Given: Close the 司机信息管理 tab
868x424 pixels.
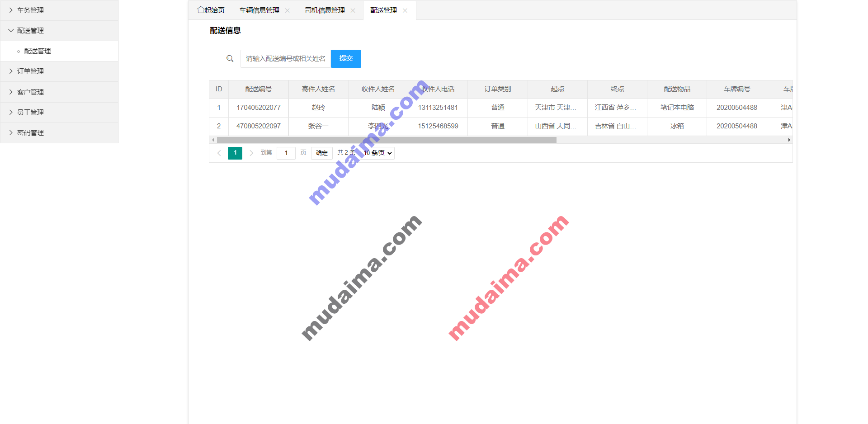Looking at the screenshot, I should click(353, 10).
